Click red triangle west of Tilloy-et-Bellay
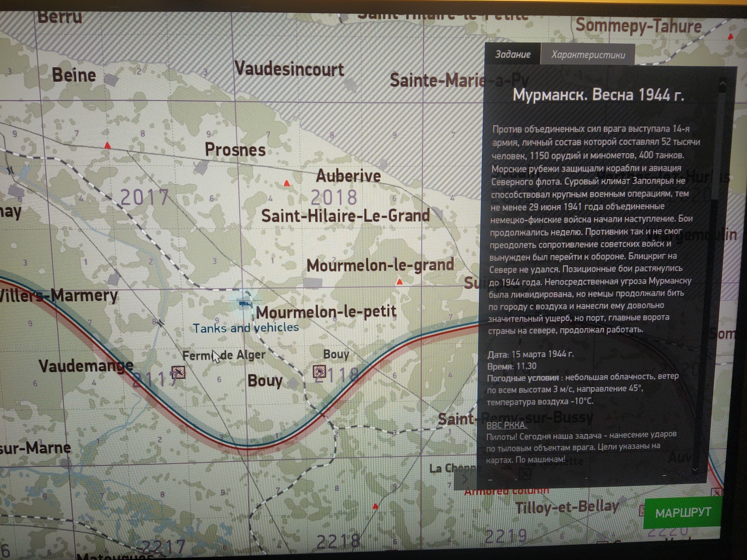The width and height of the screenshot is (747, 560). click(375, 506)
